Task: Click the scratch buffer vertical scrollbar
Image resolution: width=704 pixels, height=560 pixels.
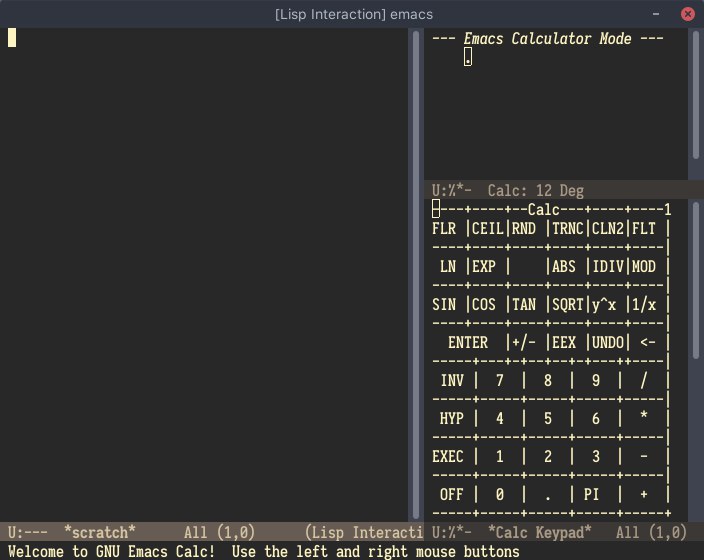Action: tap(416, 275)
